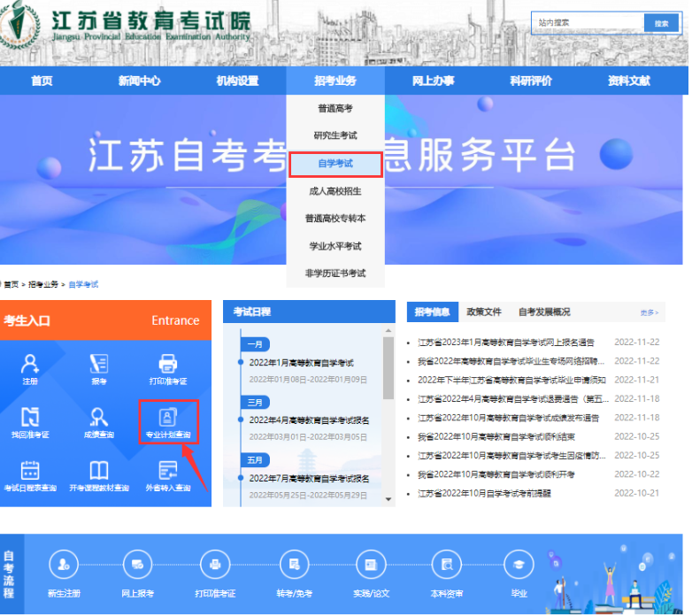
Task: Click the 站内搜索 search input field
Action: [x=588, y=22]
